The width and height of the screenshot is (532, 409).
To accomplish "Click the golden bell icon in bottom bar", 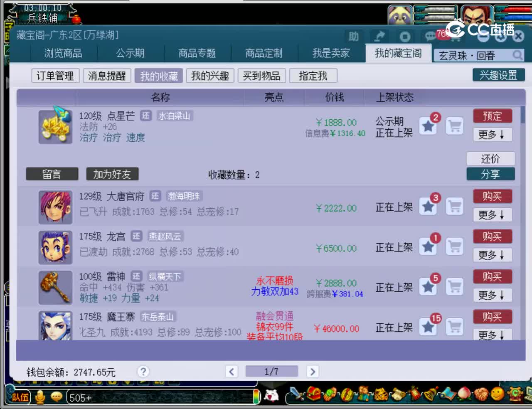I will [431, 394].
